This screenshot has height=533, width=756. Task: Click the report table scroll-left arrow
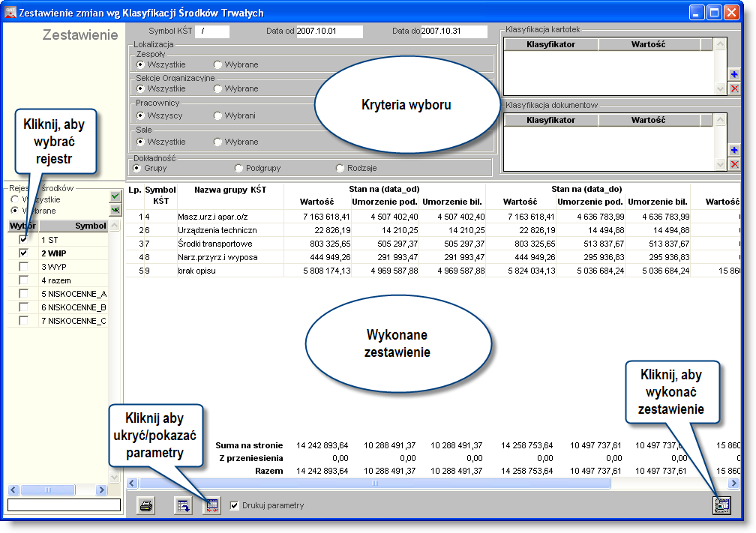point(132,483)
